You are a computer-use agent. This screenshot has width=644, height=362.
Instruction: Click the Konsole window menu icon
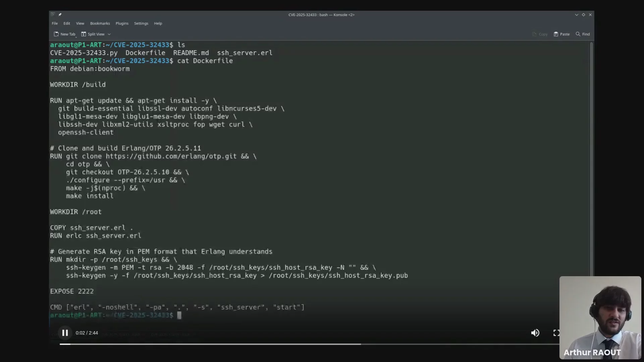tap(53, 15)
